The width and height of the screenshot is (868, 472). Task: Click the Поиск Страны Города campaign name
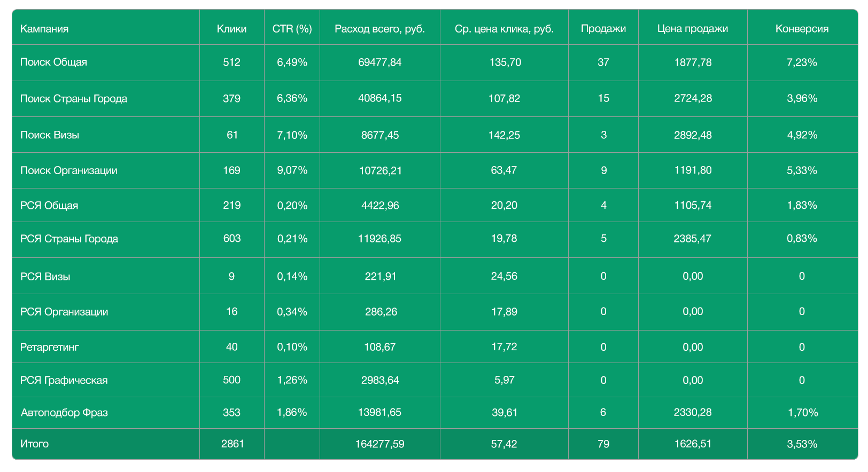click(74, 98)
